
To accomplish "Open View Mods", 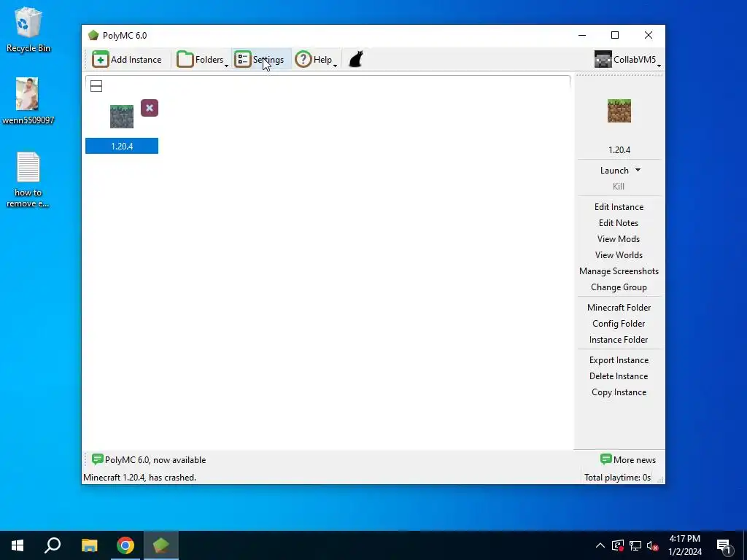I will (619, 239).
